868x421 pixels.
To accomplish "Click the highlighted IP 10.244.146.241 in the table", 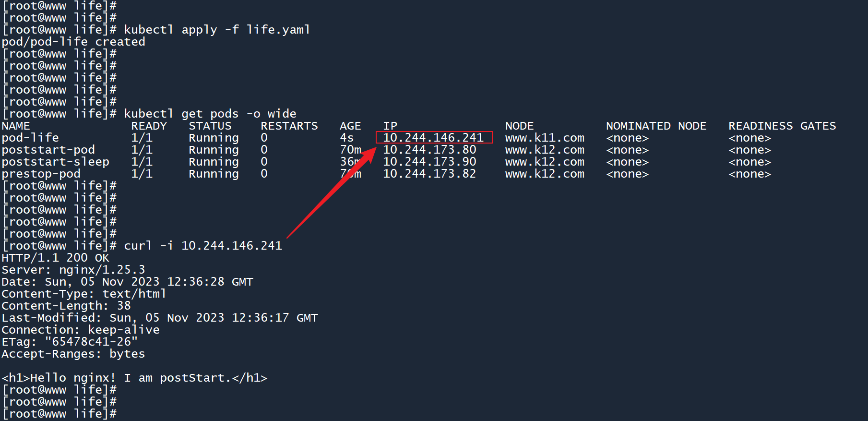I will click(x=433, y=138).
